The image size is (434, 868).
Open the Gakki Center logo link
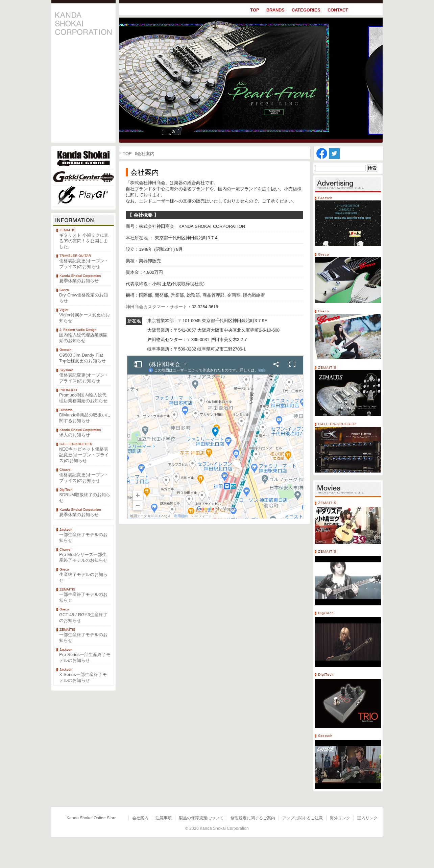pos(83,177)
